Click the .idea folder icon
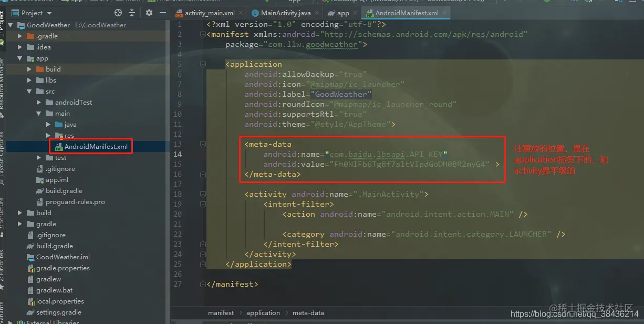The height and width of the screenshot is (324, 644). tap(31, 47)
